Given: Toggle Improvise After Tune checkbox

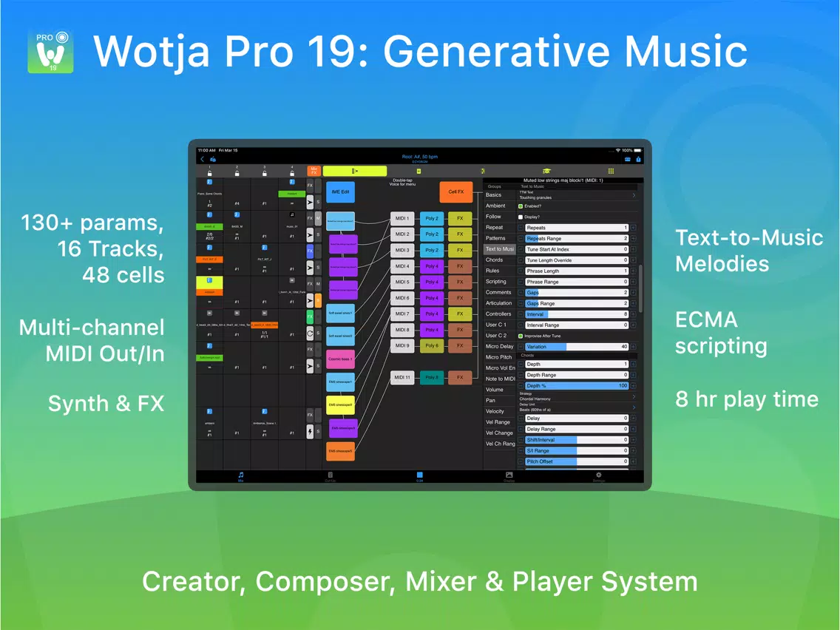Looking at the screenshot, I should point(520,336).
